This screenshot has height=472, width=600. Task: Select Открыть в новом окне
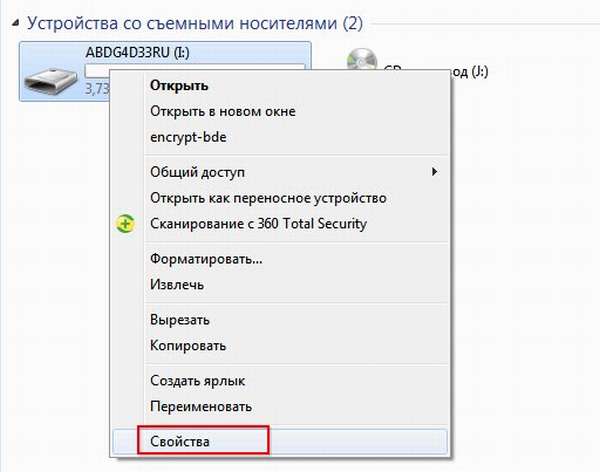click(223, 111)
